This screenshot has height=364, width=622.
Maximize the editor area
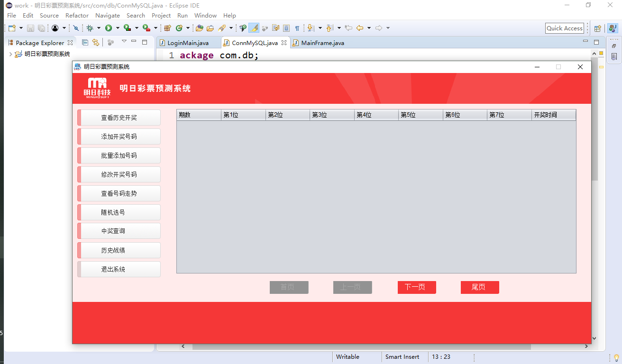point(596,42)
